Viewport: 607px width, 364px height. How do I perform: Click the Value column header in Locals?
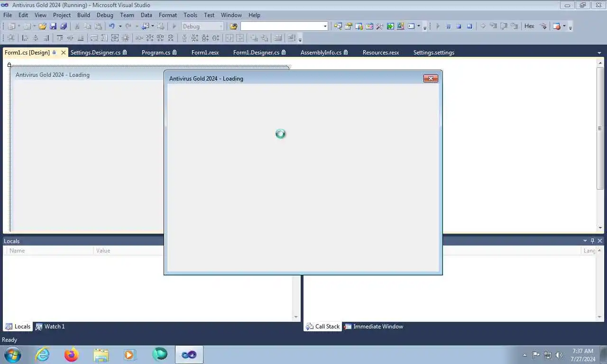pyautogui.click(x=128, y=251)
